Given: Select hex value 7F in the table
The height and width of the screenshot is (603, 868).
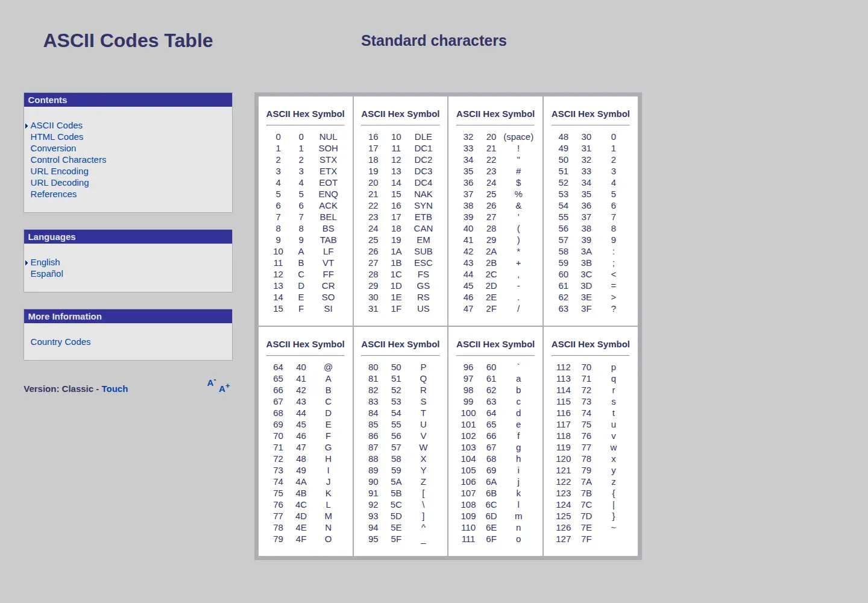Looking at the screenshot, I should click(587, 539).
